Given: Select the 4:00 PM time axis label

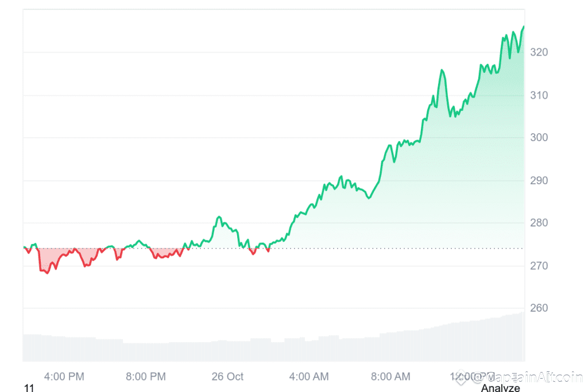Looking at the screenshot, I should (64, 377).
